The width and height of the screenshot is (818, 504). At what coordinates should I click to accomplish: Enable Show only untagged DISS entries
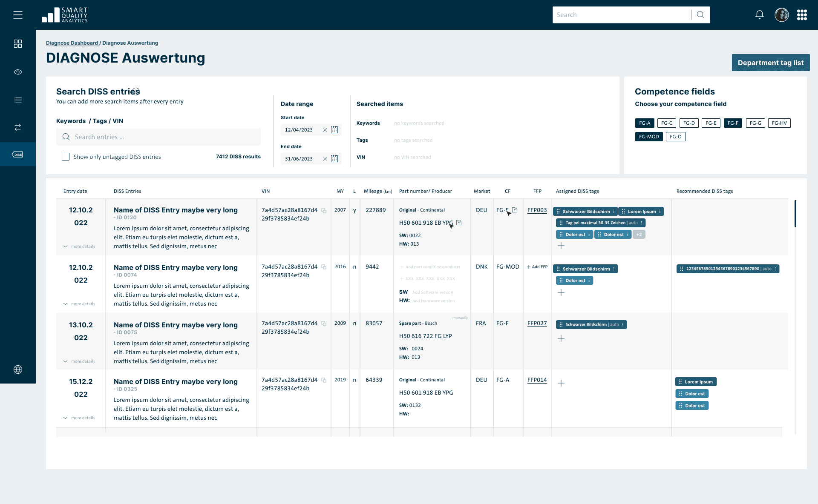pyautogui.click(x=66, y=157)
